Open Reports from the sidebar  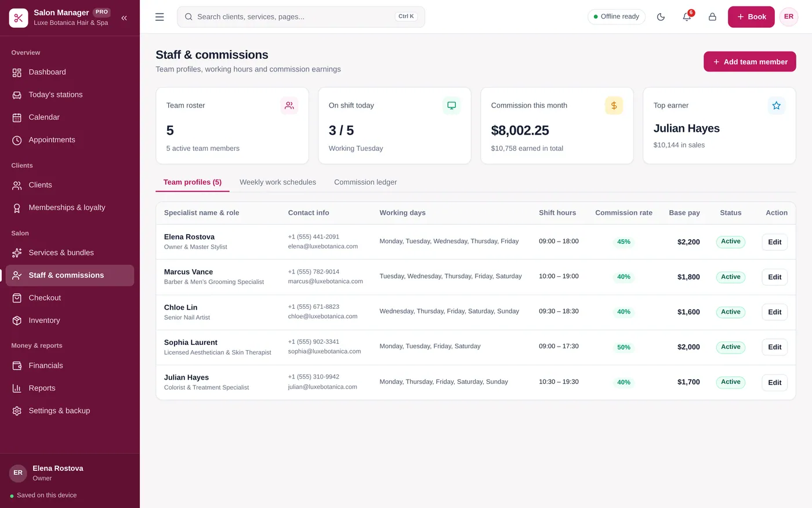(70, 388)
